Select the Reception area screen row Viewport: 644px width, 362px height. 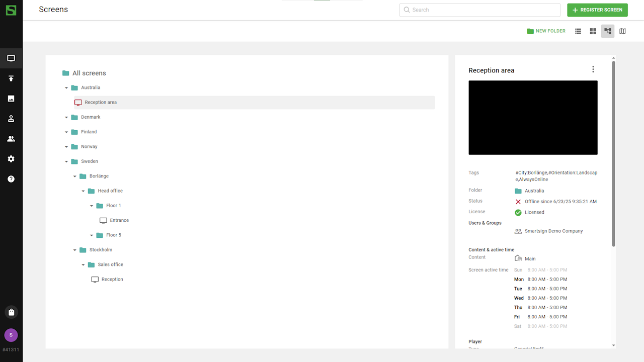pyautogui.click(x=254, y=103)
